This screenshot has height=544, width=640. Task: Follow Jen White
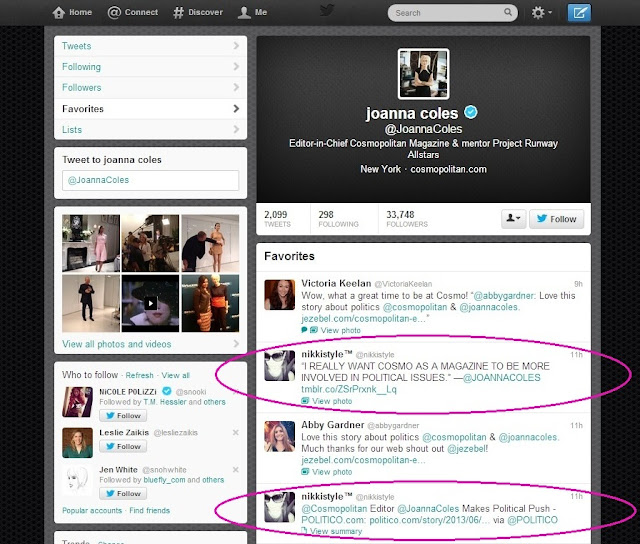[123, 493]
